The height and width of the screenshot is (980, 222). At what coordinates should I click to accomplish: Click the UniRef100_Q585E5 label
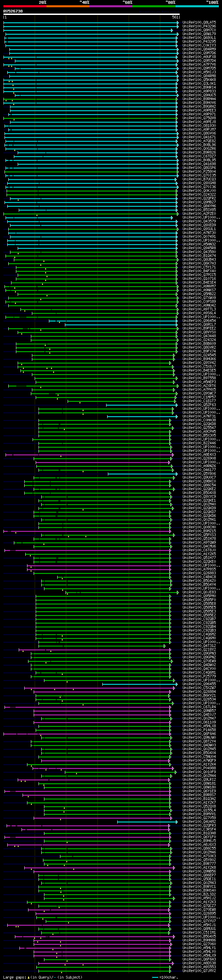[x=199, y=608]
